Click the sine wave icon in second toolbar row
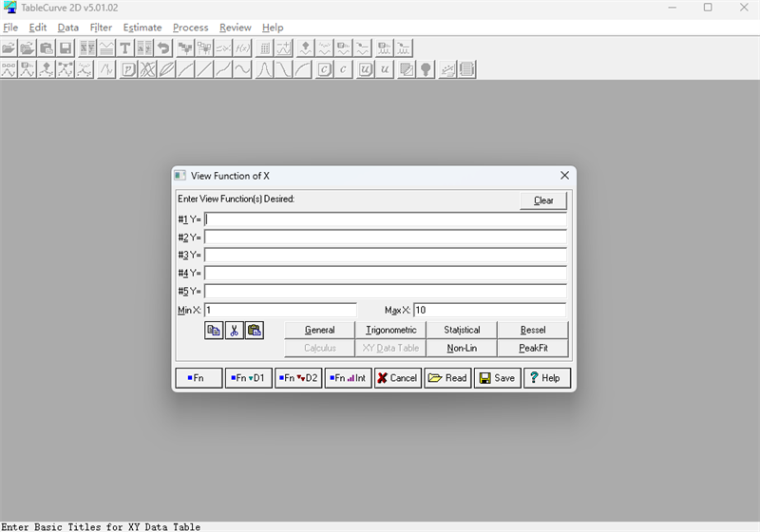Viewport: 760px width, 532px height. click(242, 69)
